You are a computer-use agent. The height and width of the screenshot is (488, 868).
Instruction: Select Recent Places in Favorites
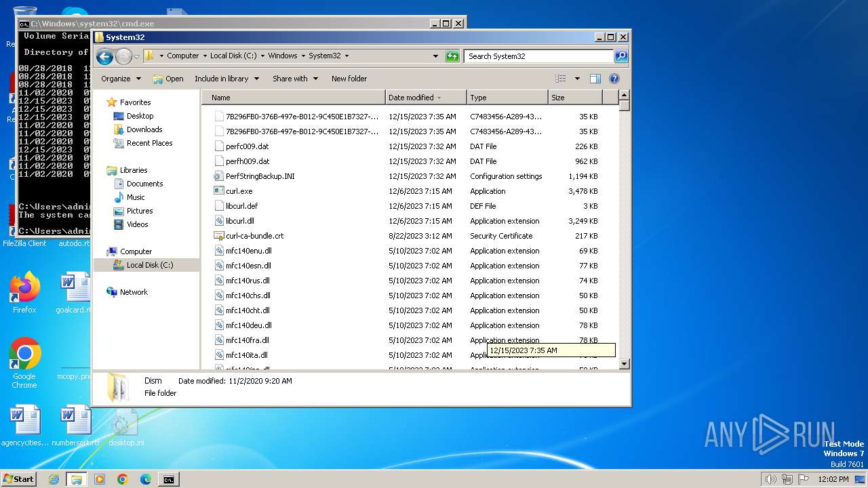click(149, 143)
